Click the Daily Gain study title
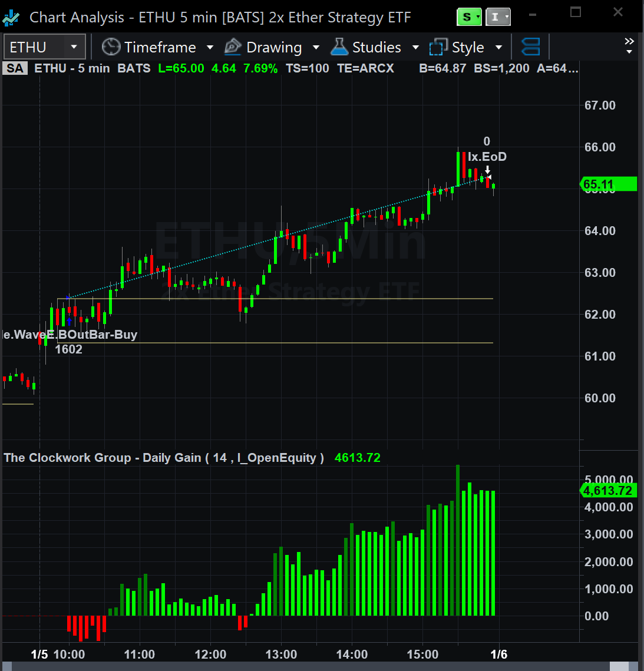The width and height of the screenshot is (644, 671). (x=163, y=458)
